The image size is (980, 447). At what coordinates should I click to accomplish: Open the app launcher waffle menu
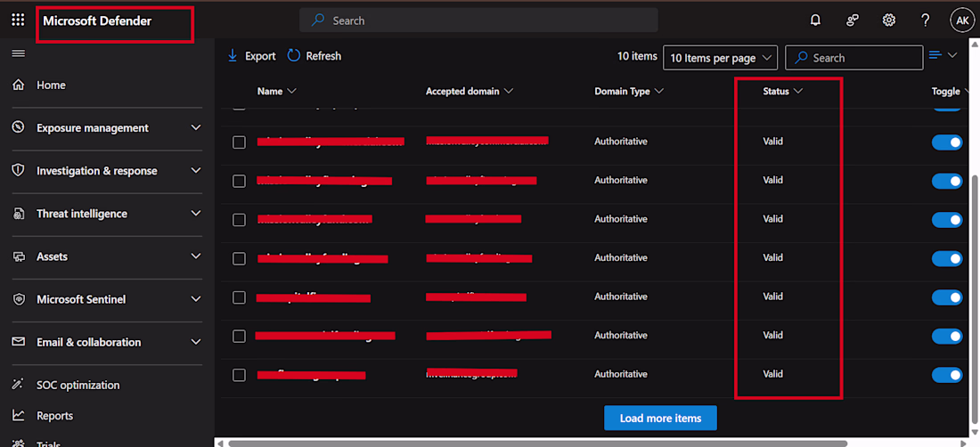pos(18,20)
